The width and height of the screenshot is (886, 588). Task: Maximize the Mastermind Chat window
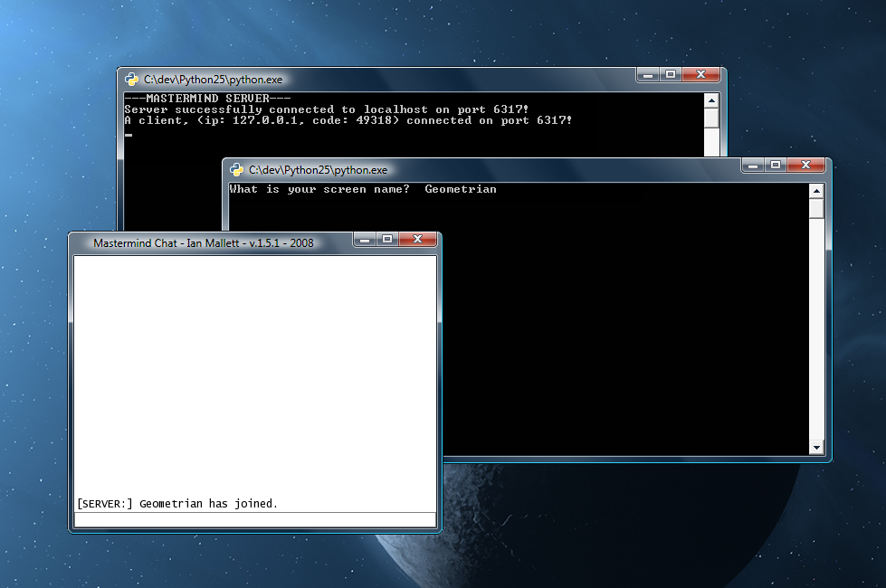coord(386,240)
